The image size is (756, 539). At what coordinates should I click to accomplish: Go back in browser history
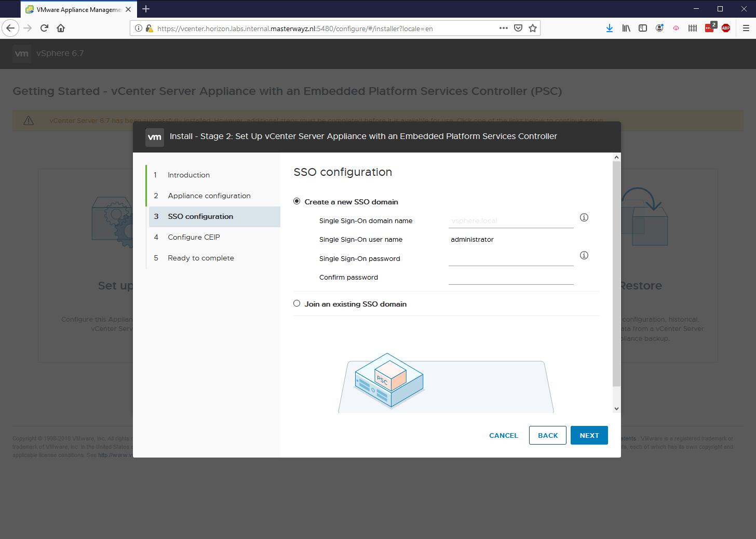click(10, 28)
